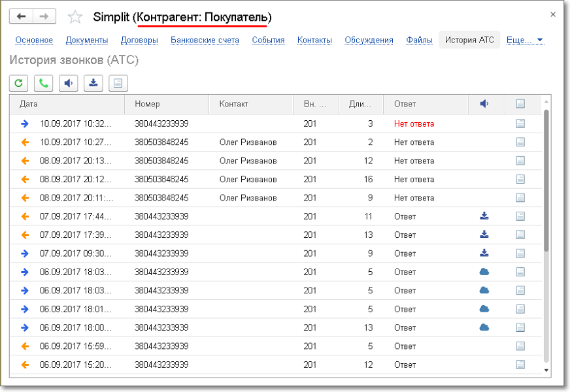Screen dimensions: 570x392
Task: Click the speaker playback toolbar button
Action: click(68, 83)
